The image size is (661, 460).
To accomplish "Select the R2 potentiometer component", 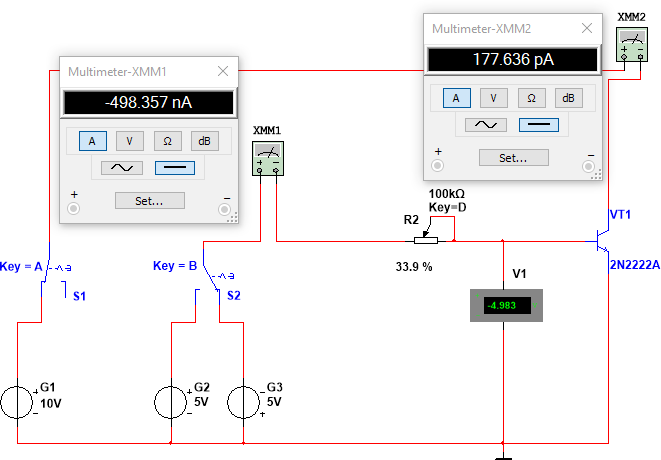I will [x=426, y=240].
